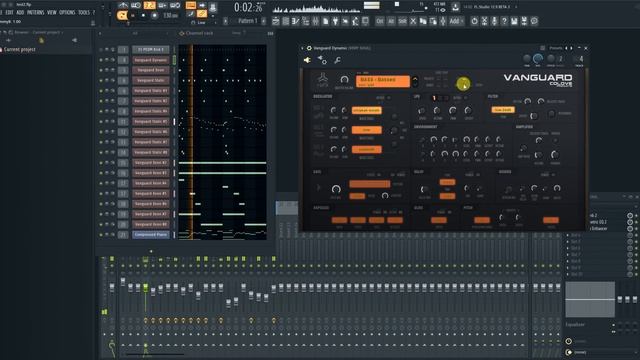
Task: Select the Vanguard Dynamic channel button
Action: point(151,60)
